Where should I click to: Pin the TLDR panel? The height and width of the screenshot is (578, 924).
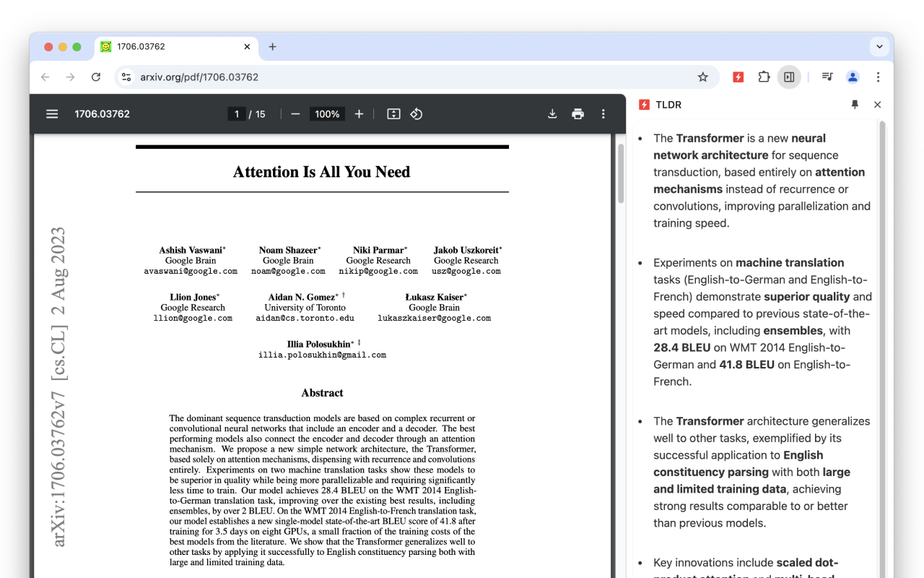coord(855,104)
